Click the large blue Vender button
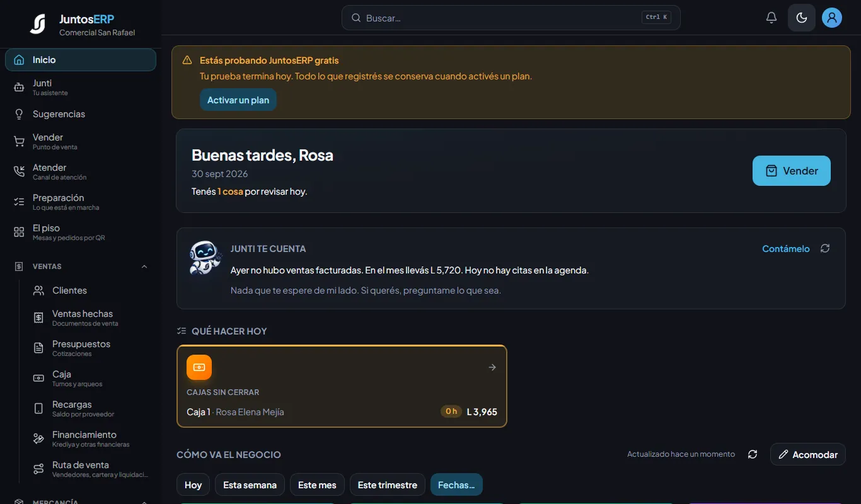Viewport: 861px width, 504px height. click(x=792, y=171)
